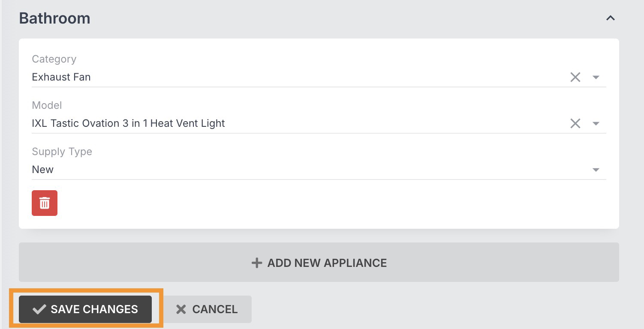Click the Category field label

(x=54, y=59)
